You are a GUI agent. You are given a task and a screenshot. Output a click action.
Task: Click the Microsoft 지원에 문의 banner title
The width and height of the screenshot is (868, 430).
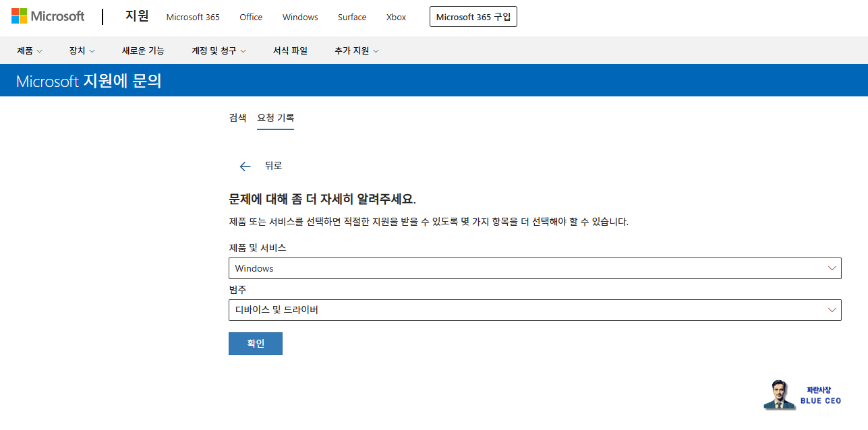(88, 82)
